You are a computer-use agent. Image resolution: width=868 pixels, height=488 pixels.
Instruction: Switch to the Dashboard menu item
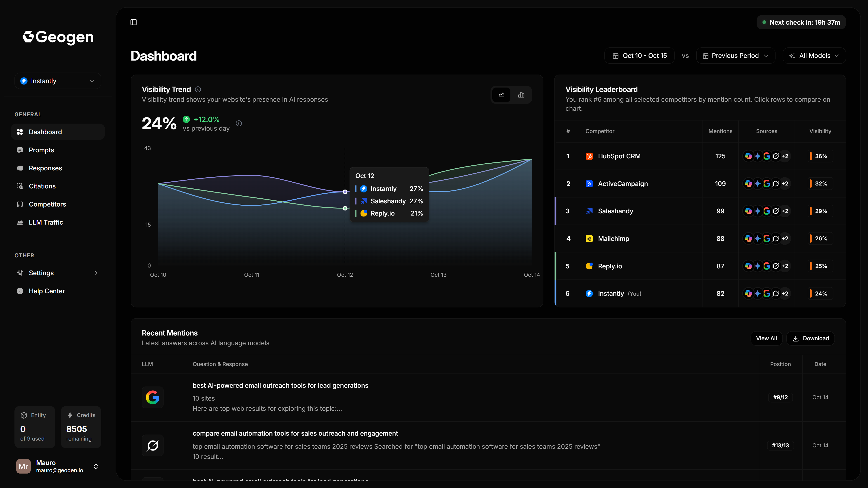point(45,132)
